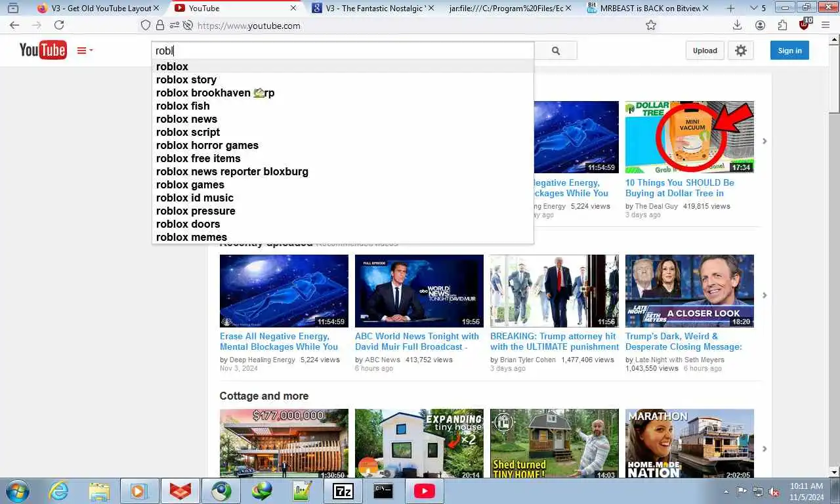
Task: Select 'roblox script' suggestion
Action: tap(343, 132)
